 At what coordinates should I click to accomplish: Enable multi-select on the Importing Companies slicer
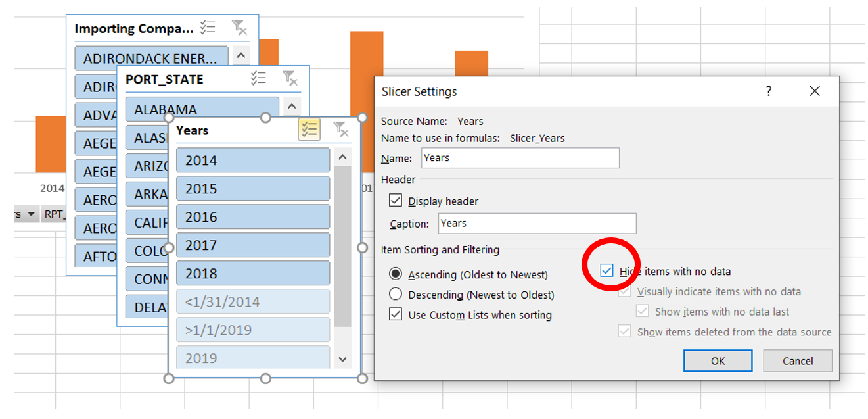[x=208, y=28]
